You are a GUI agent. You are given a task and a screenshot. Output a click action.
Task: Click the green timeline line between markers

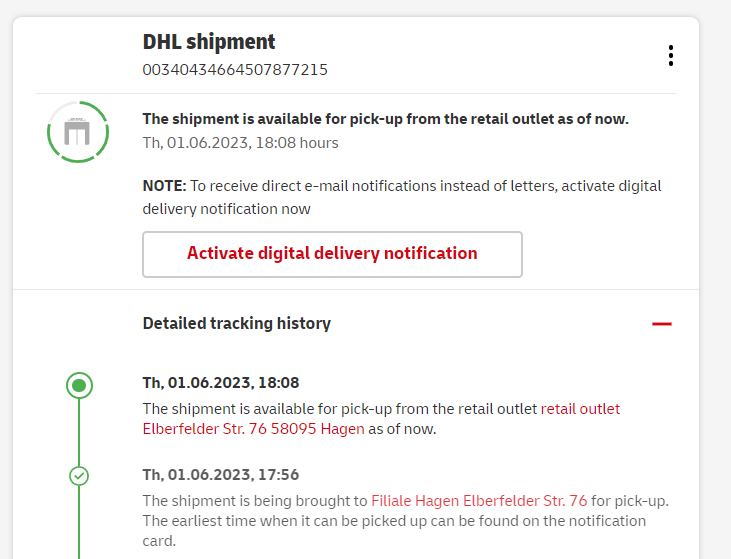click(x=79, y=432)
